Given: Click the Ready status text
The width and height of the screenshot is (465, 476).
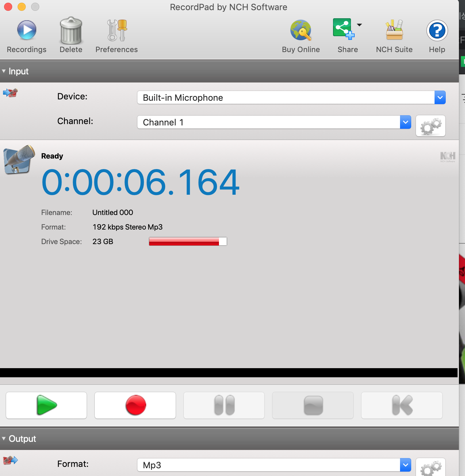Looking at the screenshot, I should pos(52,156).
